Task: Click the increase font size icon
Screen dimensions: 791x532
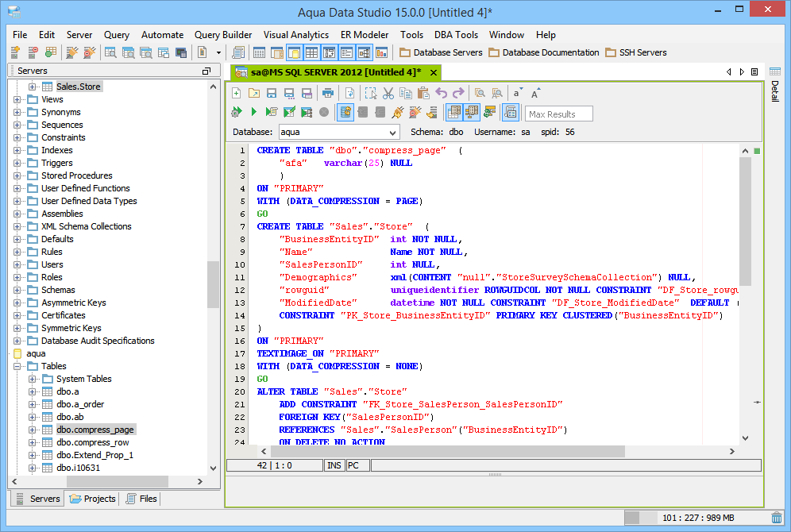Action: pyautogui.click(x=536, y=93)
